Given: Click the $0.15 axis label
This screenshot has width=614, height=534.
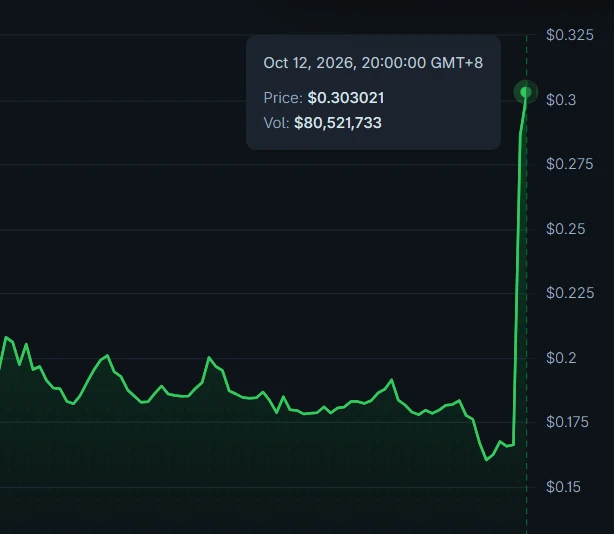Looking at the screenshot, I should pos(563,487).
